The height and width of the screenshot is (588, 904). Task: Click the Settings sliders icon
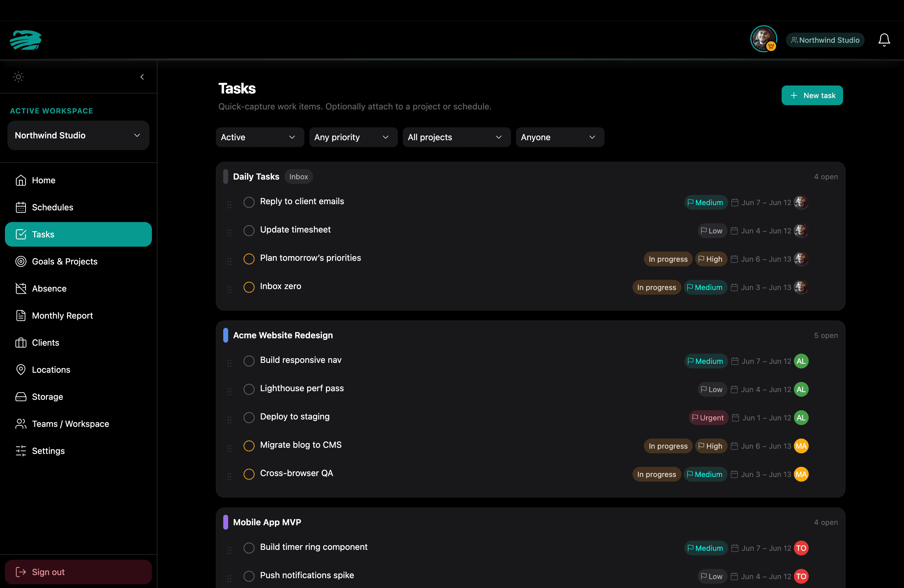click(x=21, y=451)
